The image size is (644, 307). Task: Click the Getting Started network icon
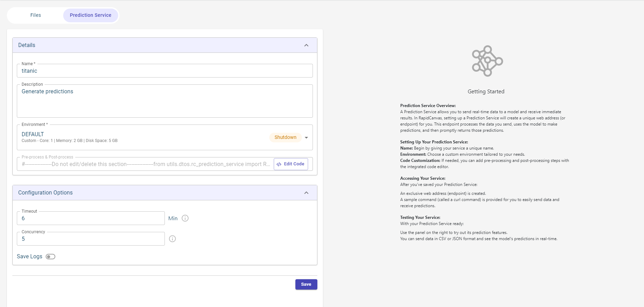point(487,61)
